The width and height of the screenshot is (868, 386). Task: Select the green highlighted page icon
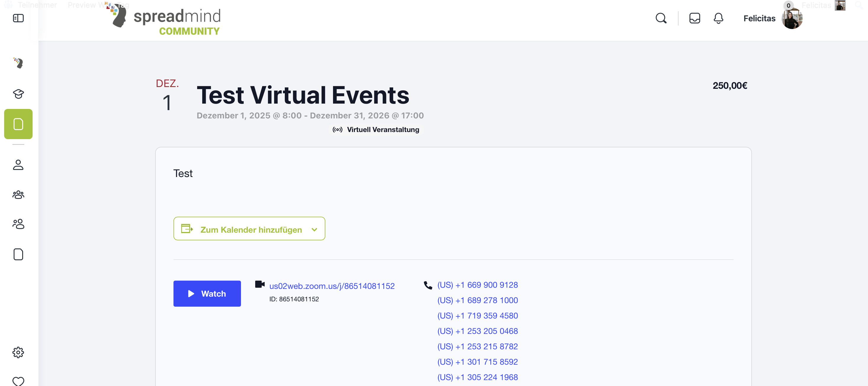18,124
